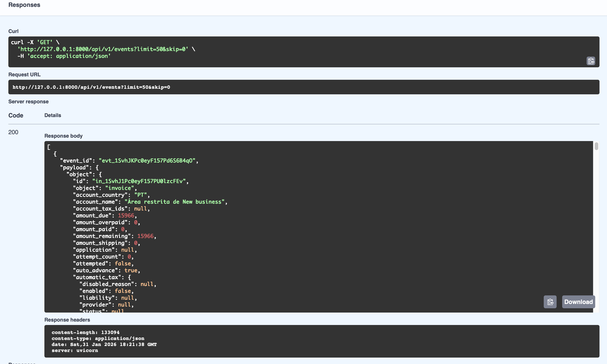Click the amount_due value 15966

point(126,216)
